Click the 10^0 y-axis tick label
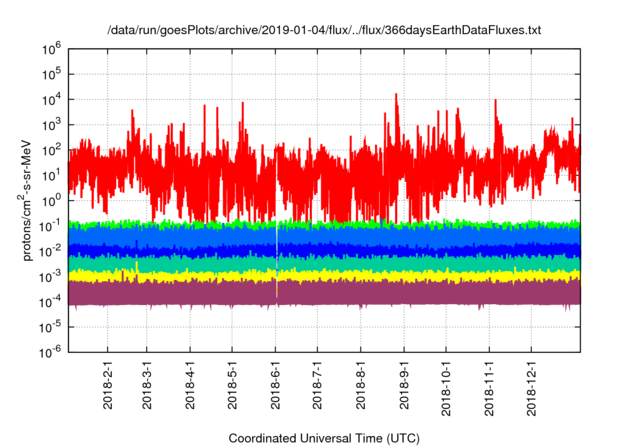640x448 pixels. coord(51,201)
